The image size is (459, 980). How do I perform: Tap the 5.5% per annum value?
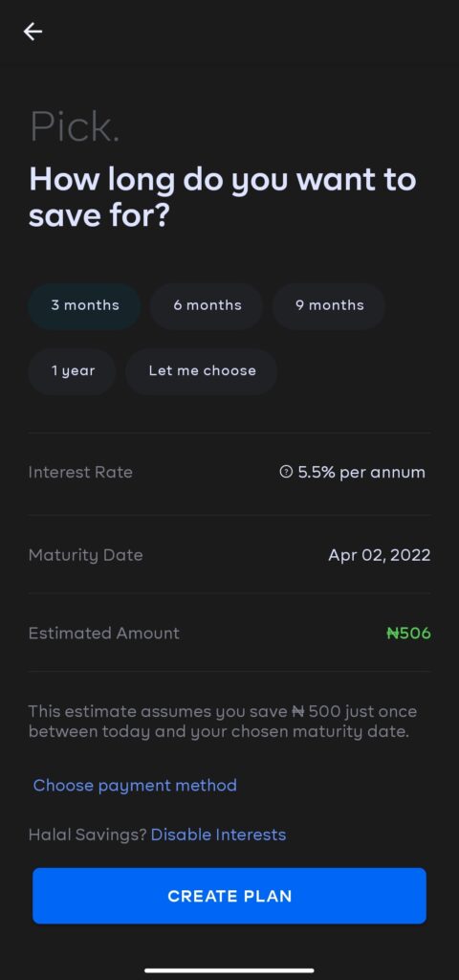click(361, 473)
